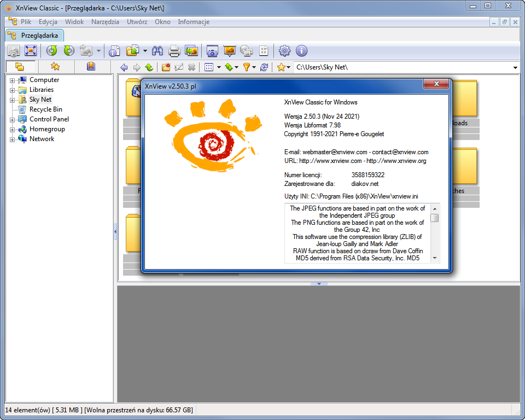
Task: Click the license number 3588159322
Action: pos(367,175)
